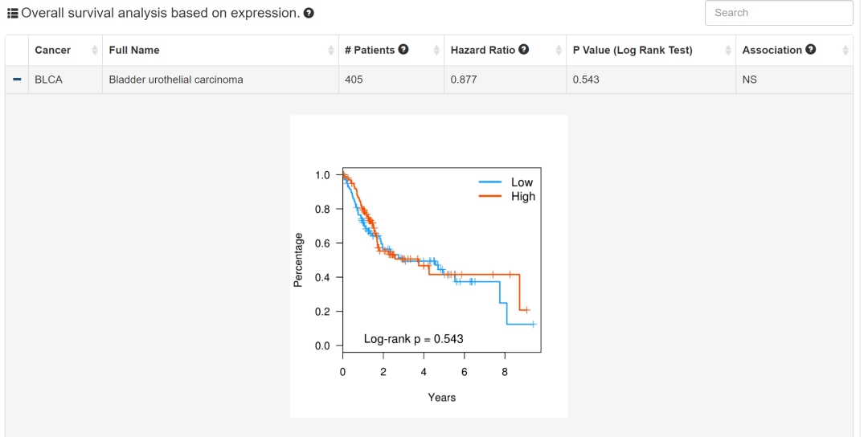
Task: Select the Bladder urothelial carcinoma cell
Action: click(x=176, y=80)
